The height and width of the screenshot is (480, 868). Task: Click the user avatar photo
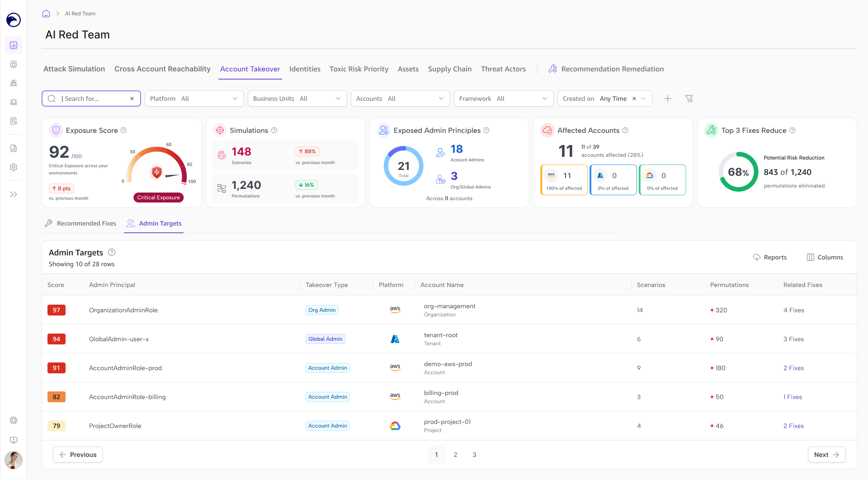(14, 460)
